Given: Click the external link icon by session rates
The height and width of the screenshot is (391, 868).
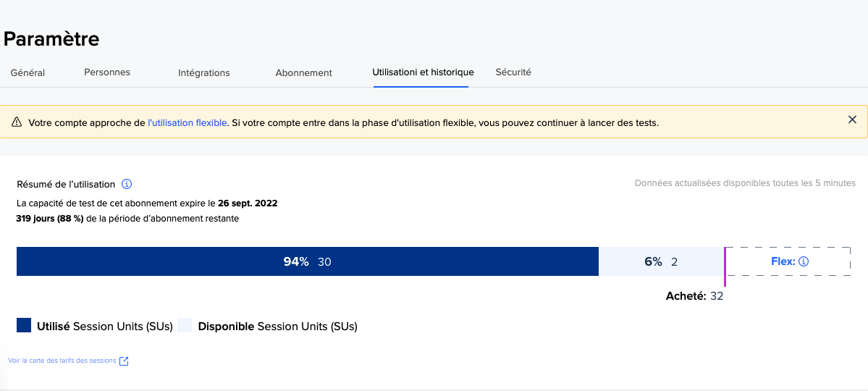Looking at the screenshot, I should pyautogui.click(x=124, y=361).
